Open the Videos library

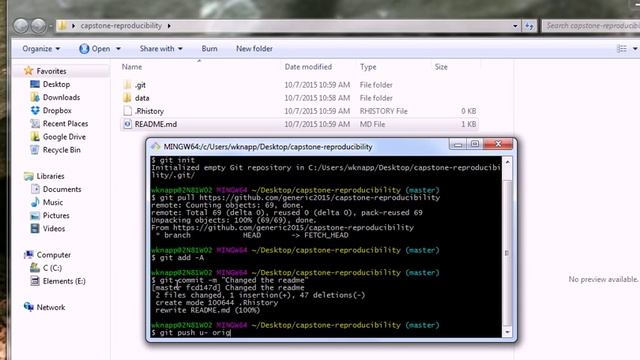click(x=54, y=228)
